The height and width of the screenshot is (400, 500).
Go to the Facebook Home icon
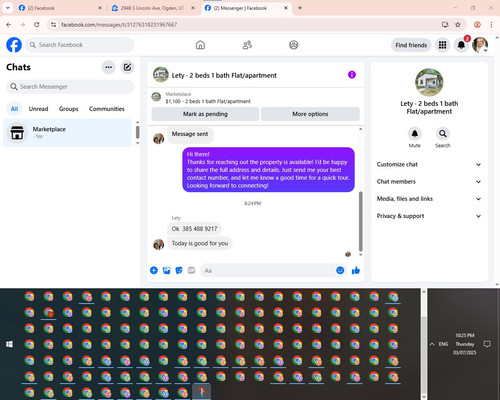click(x=200, y=45)
